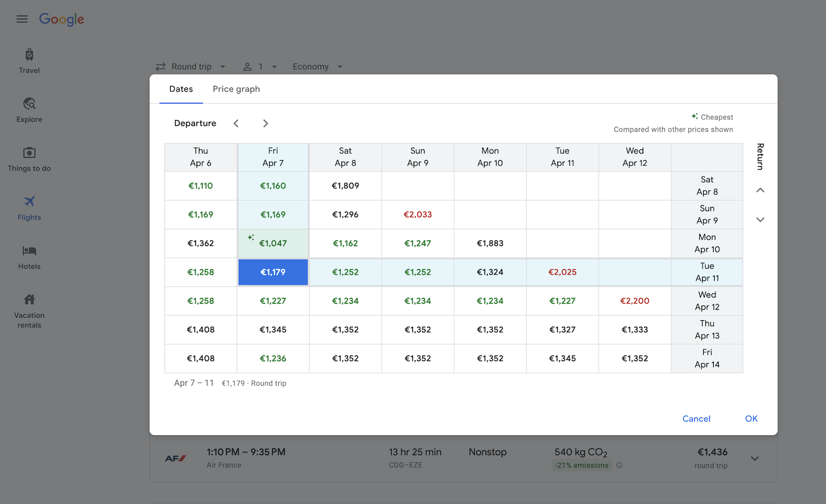826x504 pixels.
Task: Cancel the date selection dialog
Action: [696, 419]
